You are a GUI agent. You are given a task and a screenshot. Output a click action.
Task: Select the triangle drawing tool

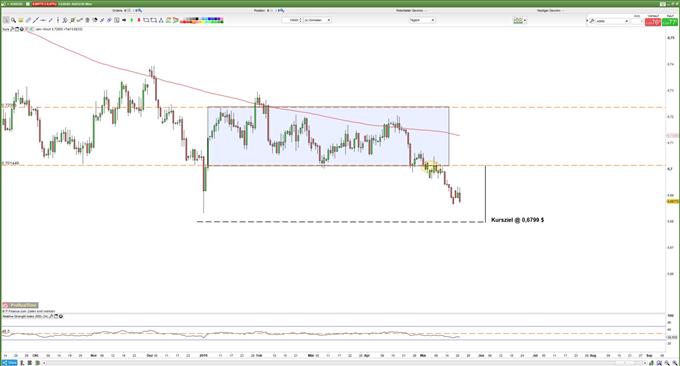[161, 20]
